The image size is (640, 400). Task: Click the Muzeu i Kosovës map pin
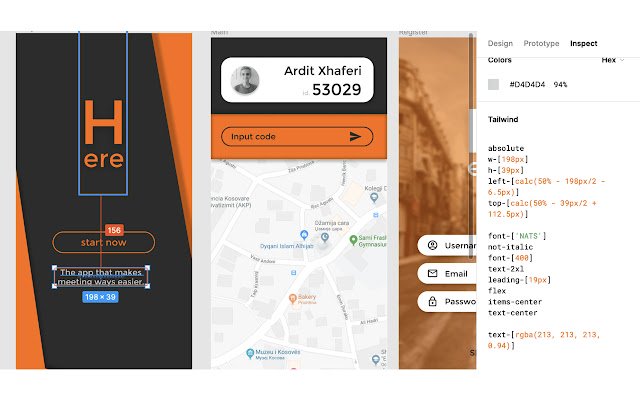click(x=250, y=353)
